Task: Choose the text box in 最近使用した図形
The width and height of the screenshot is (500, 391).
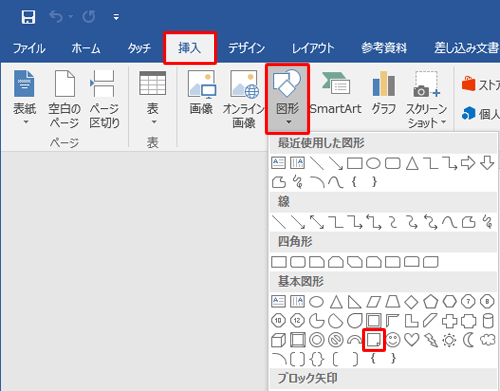Action: (278, 163)
